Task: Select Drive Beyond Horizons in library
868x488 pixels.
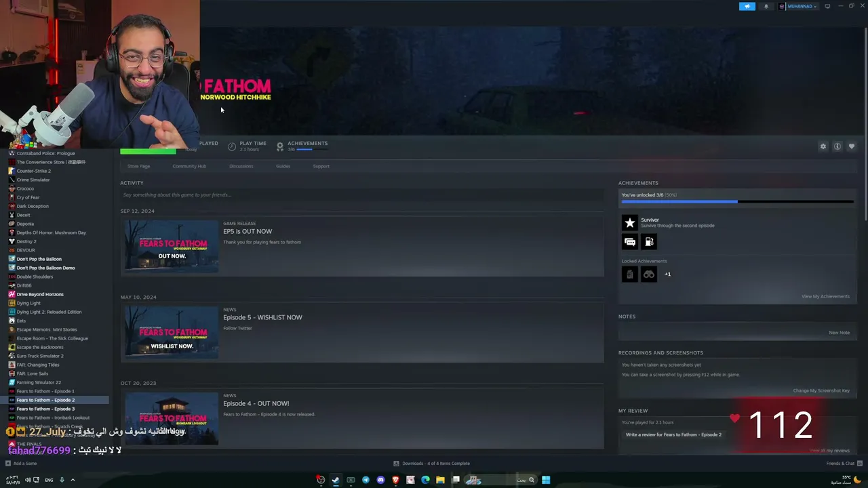Action: 40,294
